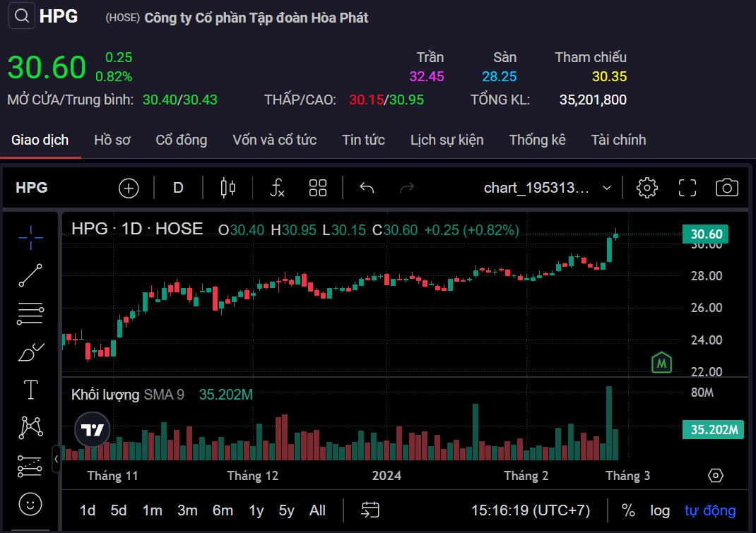Switch to the Tin tức tab
Image resolution: width=756 pixels, height=533 pixels.
click(363, 140)
